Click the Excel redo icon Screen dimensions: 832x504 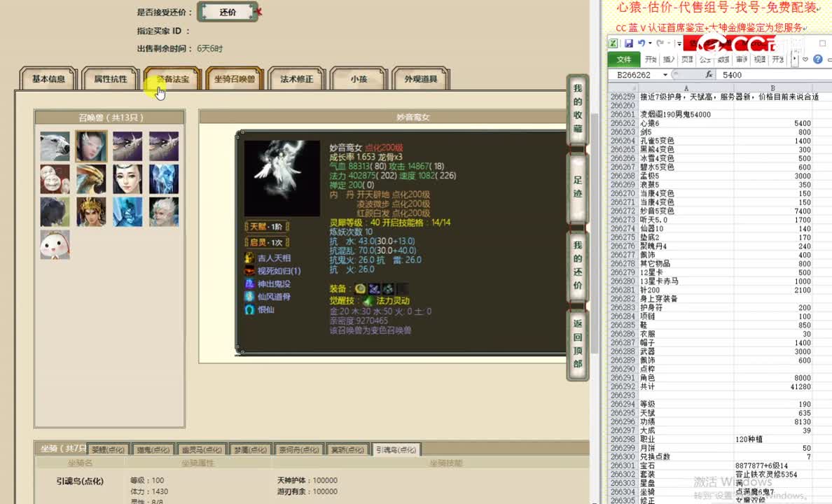coord(660,43)
